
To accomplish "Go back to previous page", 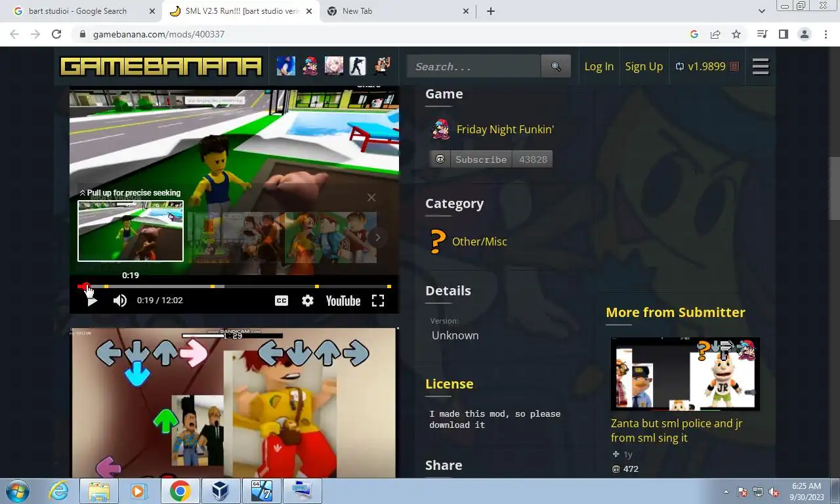I will pos(14,34).
